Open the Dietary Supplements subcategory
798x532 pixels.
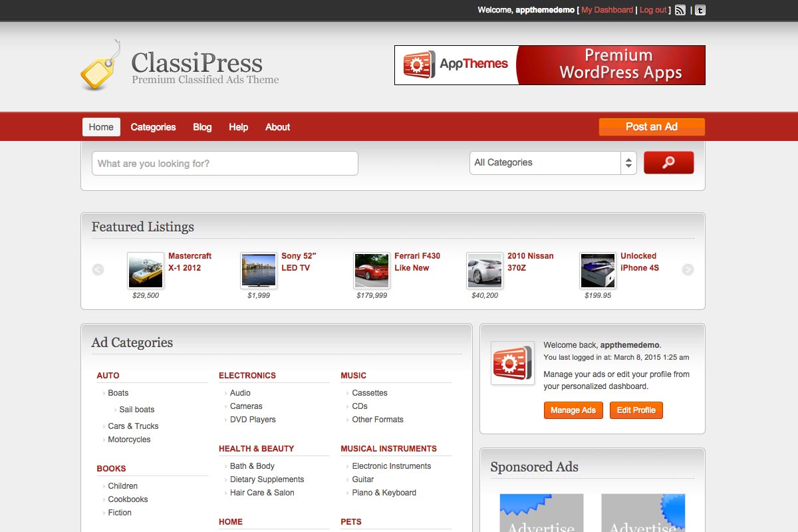click(267, 479)
